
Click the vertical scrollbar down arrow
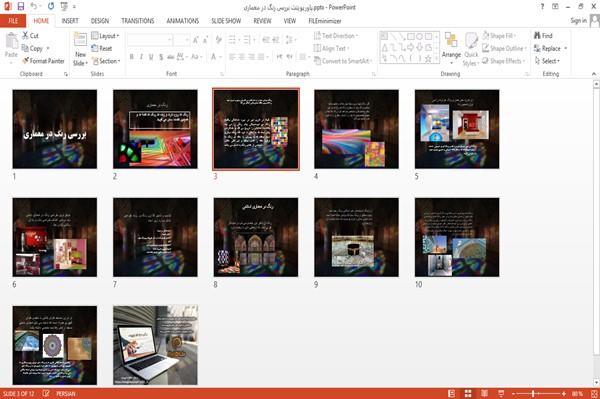[x=596, y=383]
